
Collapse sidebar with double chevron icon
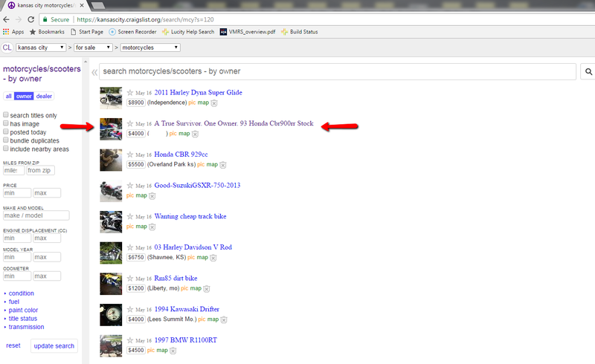click(x=94, y=72)
